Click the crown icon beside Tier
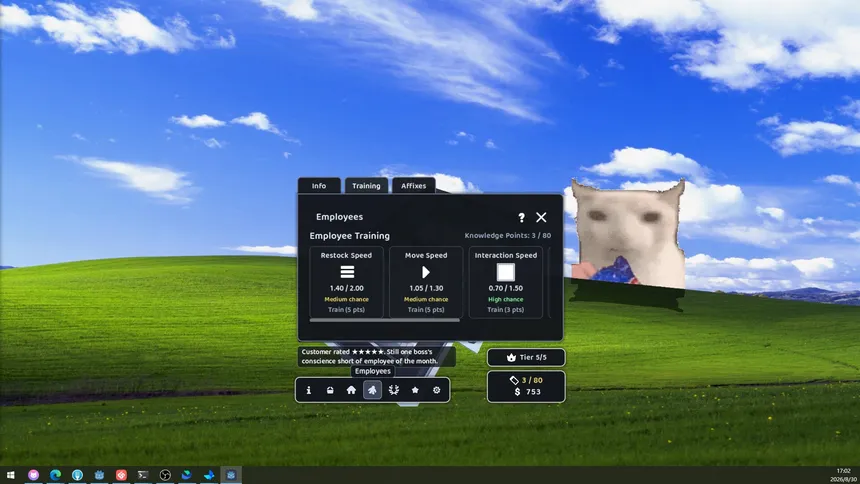Viewport: 860px width, 484px height. (x=511, y=357)
